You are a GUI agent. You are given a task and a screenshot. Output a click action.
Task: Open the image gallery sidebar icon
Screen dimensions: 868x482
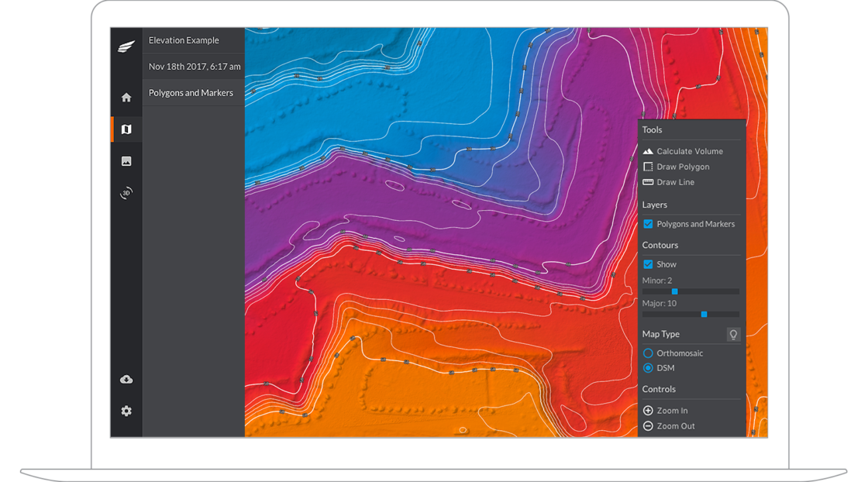126,161
